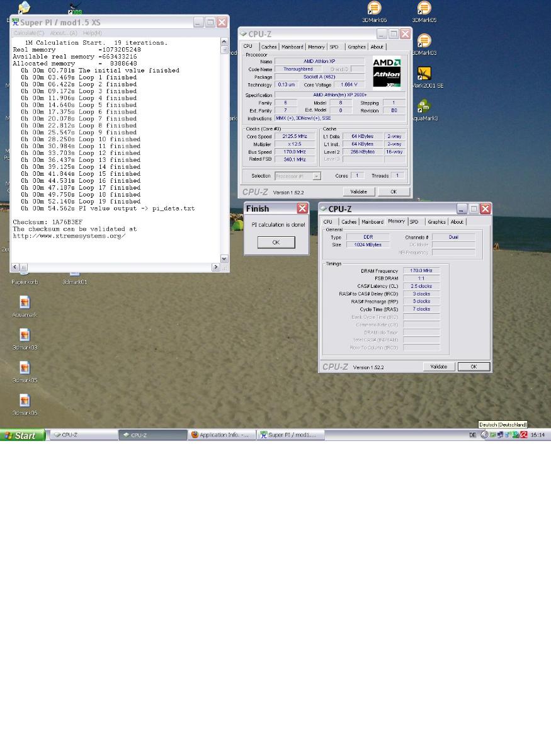Open the AquaMark3 desktop shortcut
This screenshot has height=756, width=551.
click(x=424, y=106)
